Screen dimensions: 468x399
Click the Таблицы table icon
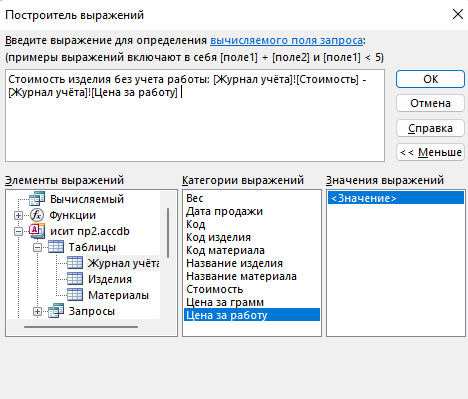tap(56, 247)
